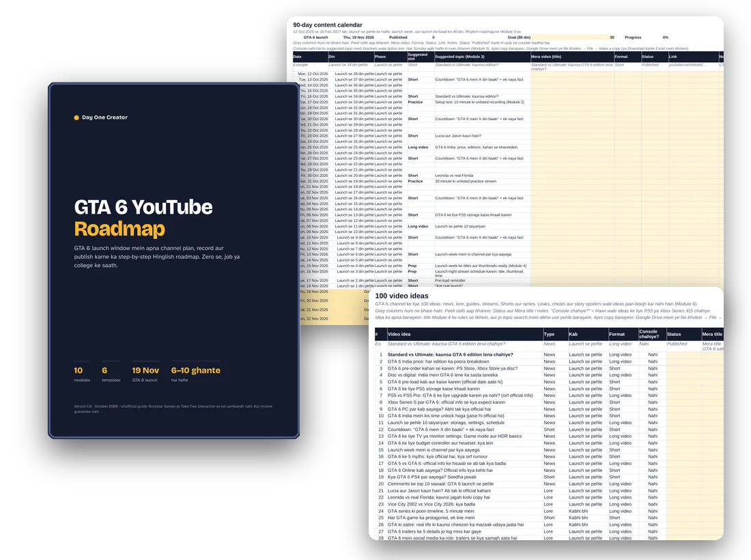Select the Version 1.0 disclaimer text on the cover
The width and height of the screenshot is (751, 560).
(x=173, y=408)
